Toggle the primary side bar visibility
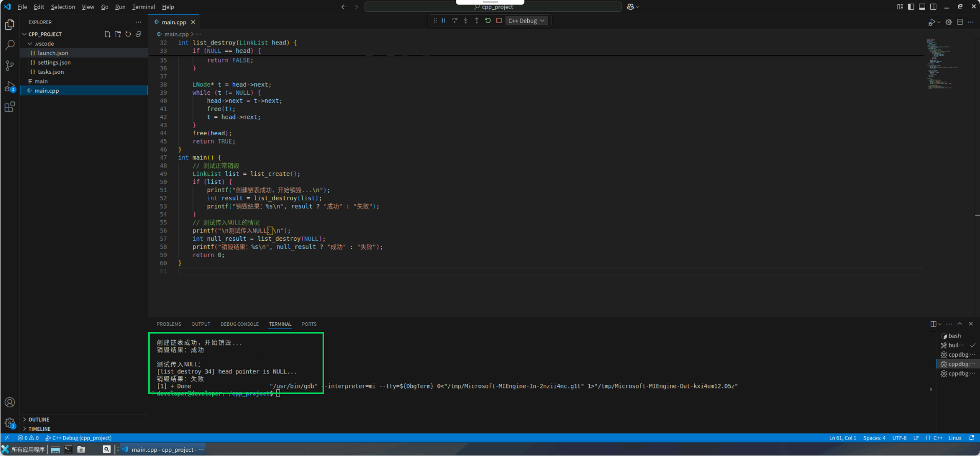Image resolution: width=980 pixels, height=456 pixels. [911, 7]
